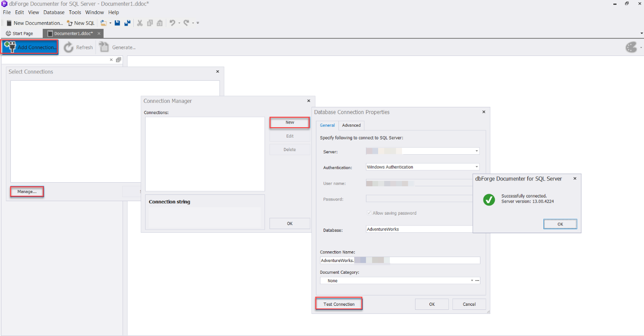Click the Database field with AdventureWorks
Image resolution: width=644 pixels, height=336 pixels.
point(419,229)
